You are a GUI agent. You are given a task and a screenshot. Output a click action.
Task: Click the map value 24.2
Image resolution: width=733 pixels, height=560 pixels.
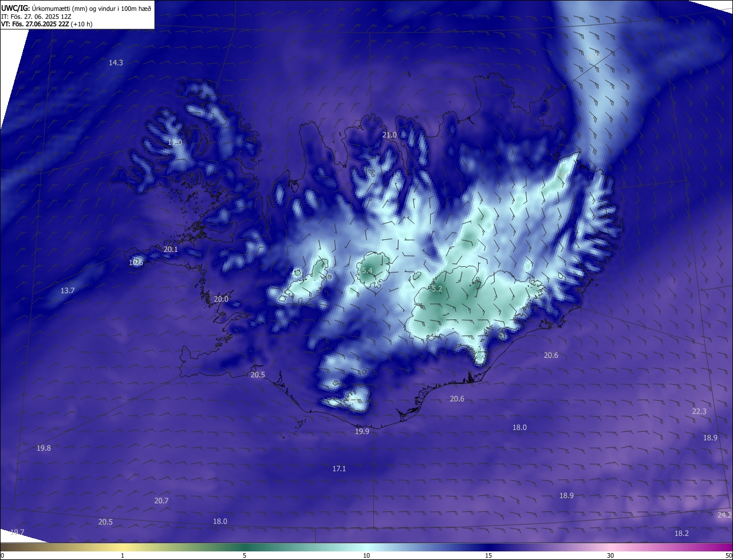click(724, 515)
